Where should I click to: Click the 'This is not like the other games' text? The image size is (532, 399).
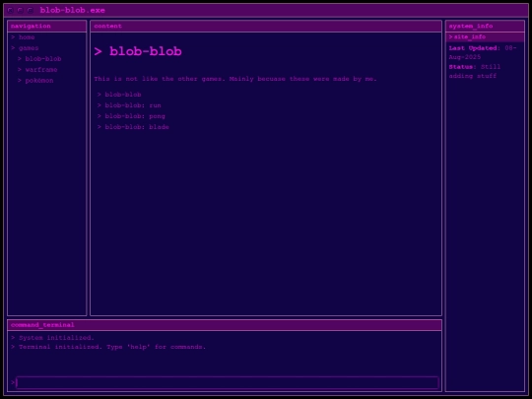[235, 79]
